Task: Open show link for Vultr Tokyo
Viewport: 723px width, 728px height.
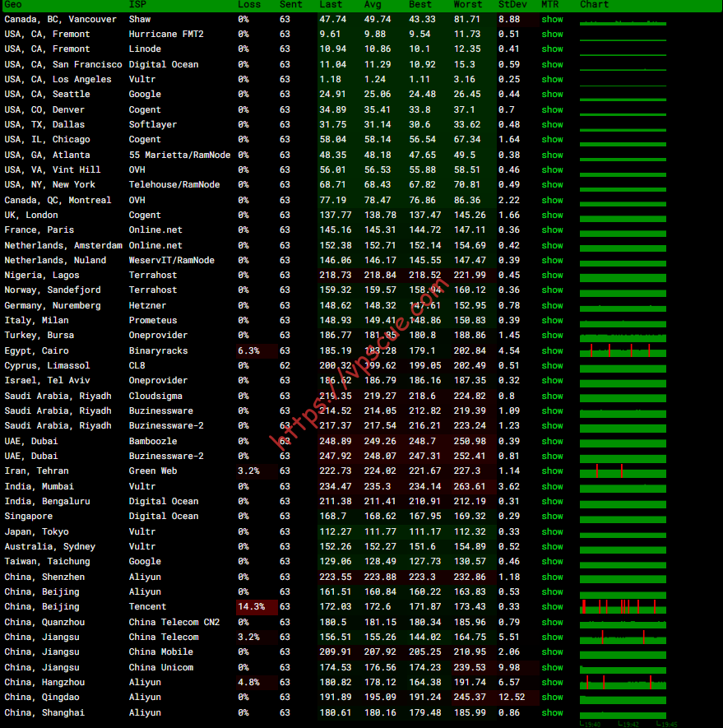Action: [x=552, y=532]
